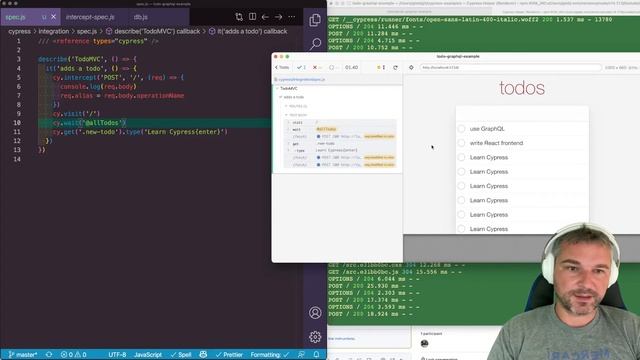The image size is (640, 360).
Task: Select the get .new-todo command
Action: click(340, 144)
